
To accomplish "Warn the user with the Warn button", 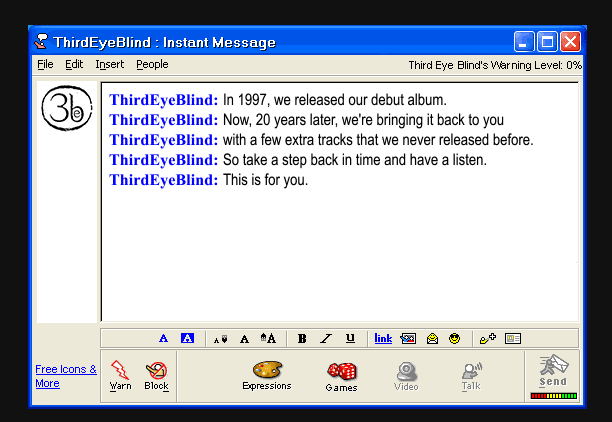I will [x=120, y=375].
